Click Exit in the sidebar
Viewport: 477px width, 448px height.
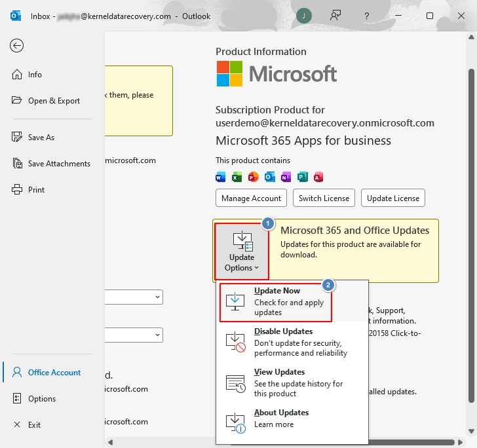(27, 424)
